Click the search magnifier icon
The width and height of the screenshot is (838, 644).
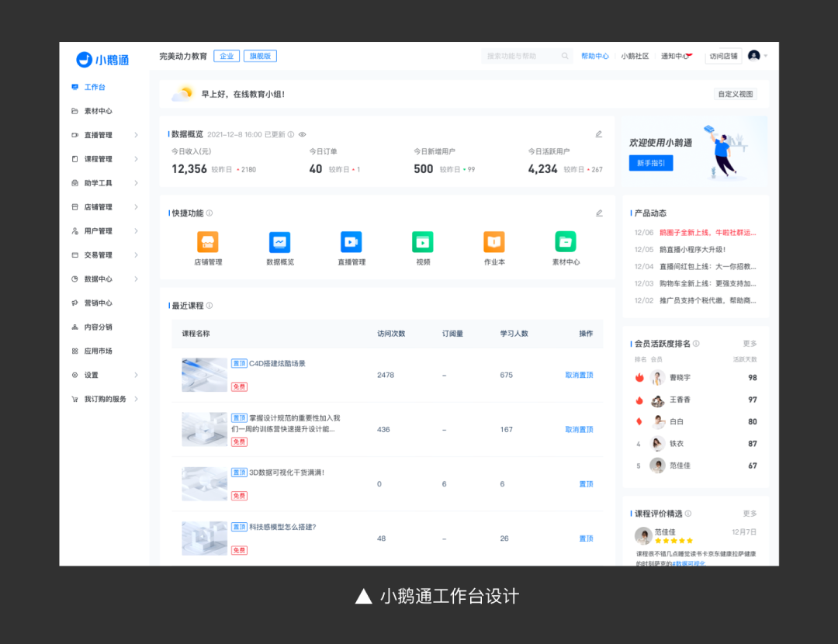coord(565,57)
